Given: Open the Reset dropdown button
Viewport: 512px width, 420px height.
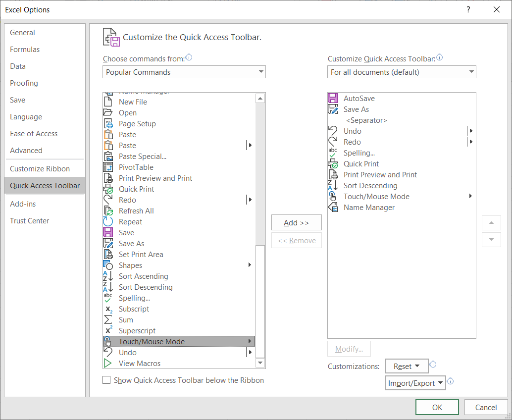Looking at the screenshot, I should 407,366.
